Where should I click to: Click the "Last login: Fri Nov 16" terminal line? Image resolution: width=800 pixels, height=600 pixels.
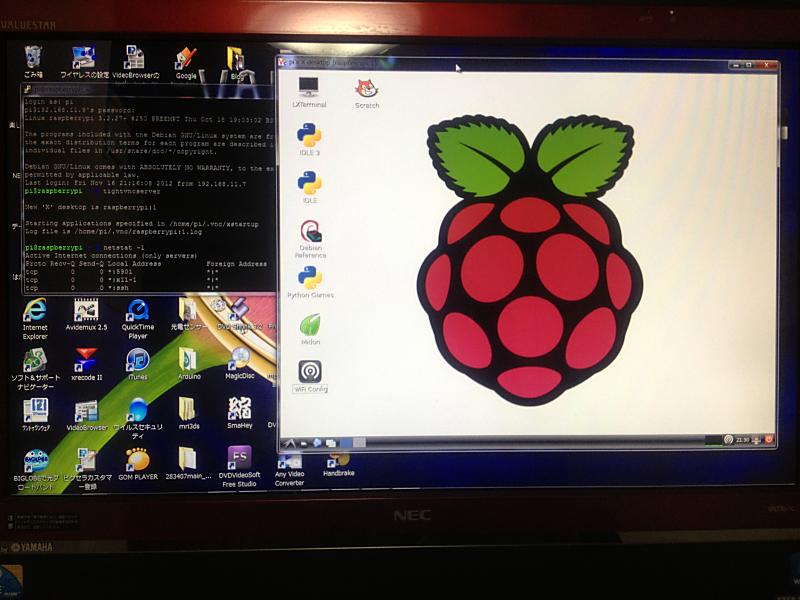[135, 183]
